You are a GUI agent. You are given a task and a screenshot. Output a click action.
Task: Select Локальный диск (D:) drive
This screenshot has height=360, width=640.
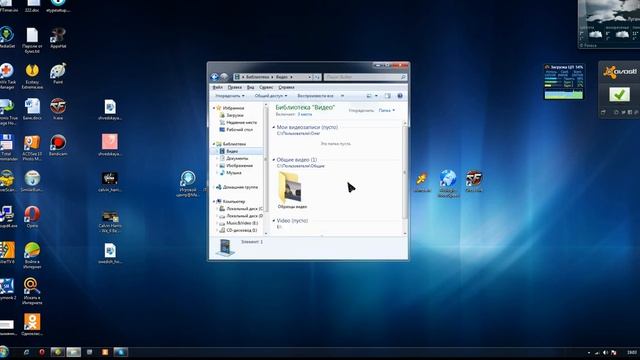241,216
